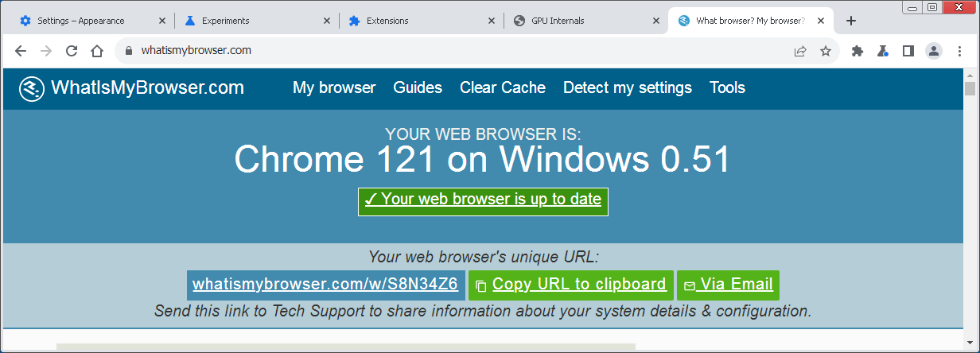Click scrollbar up arrow

coord(970,74)
